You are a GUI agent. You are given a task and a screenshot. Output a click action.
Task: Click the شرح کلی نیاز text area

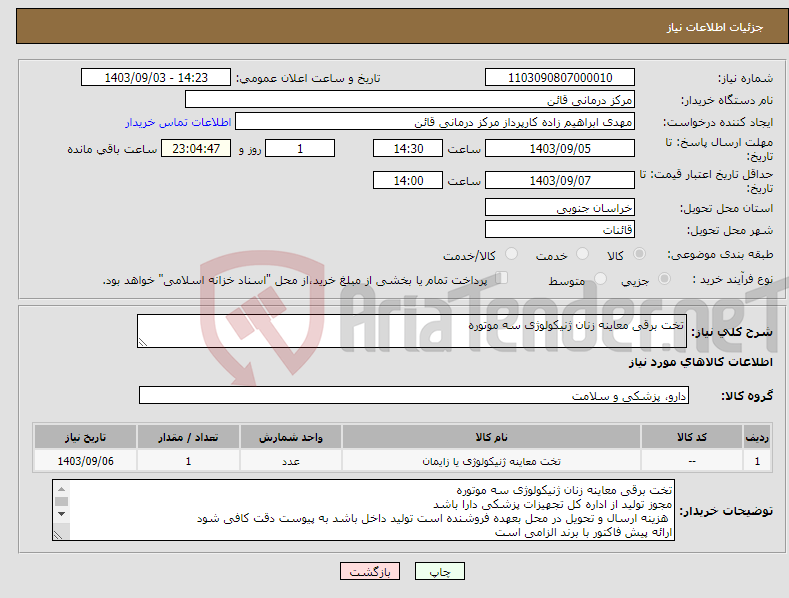point(412,331)
